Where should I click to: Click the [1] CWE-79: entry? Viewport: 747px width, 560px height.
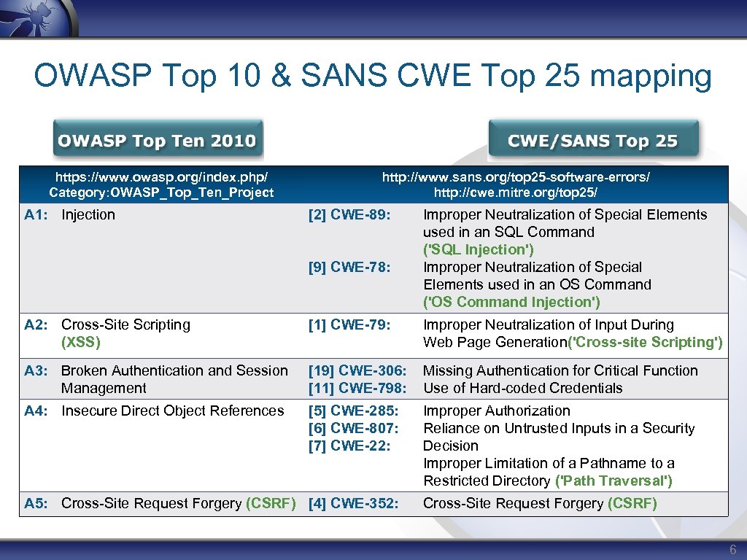pyautogui.click(x=349, y=324)
